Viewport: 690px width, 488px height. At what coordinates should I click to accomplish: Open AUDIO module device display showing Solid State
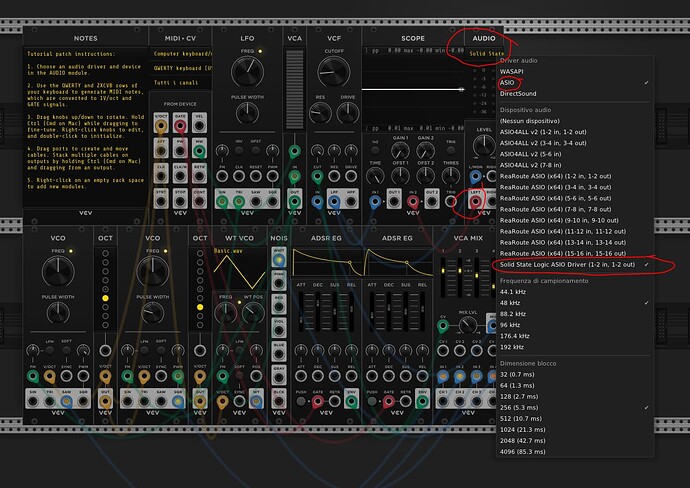485,54
